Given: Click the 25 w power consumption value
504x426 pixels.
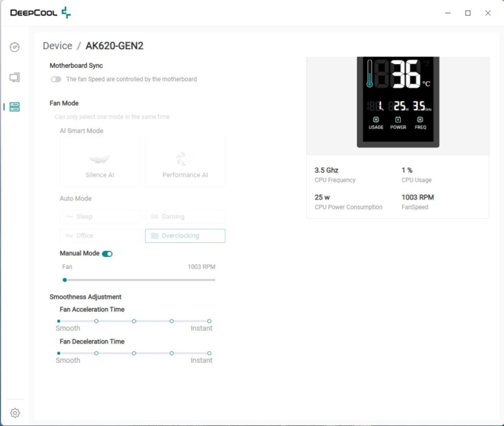Looking at the screenshot, I should [322, 197].
